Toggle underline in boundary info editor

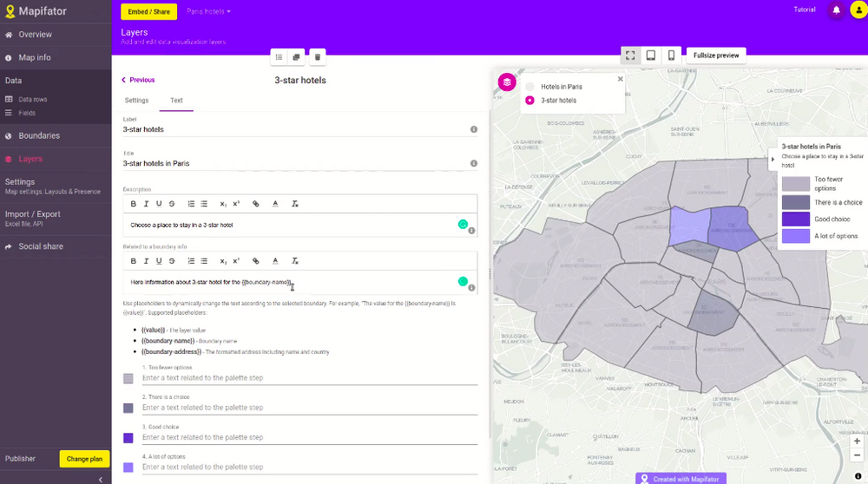[159, 260]
